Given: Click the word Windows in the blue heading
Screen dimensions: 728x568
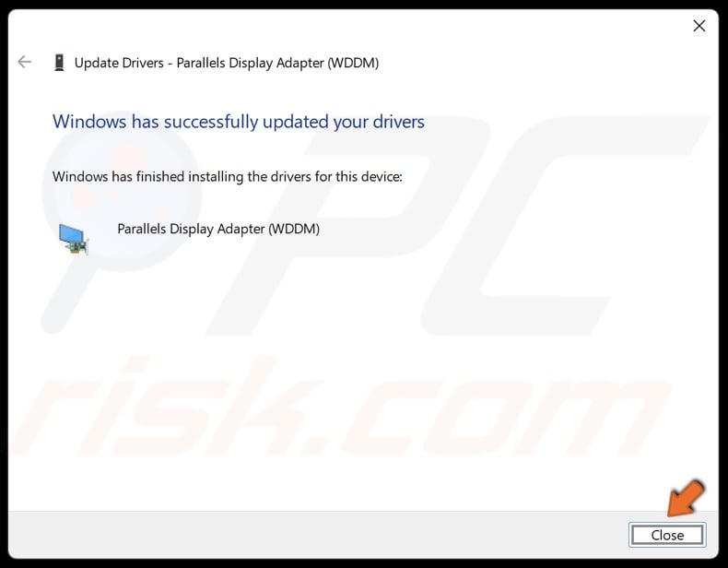Looking at the screenshot, I should [89, 122].
